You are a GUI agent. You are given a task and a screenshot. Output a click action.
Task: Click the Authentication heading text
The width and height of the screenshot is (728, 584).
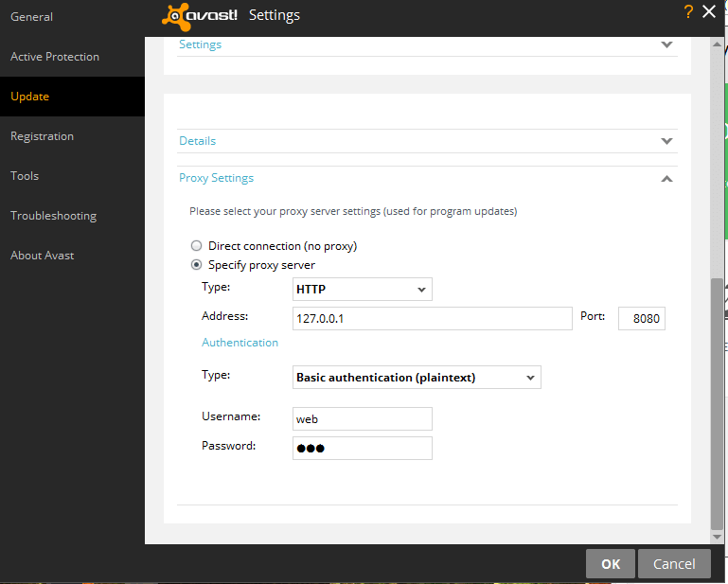click(x=240, y=343)
